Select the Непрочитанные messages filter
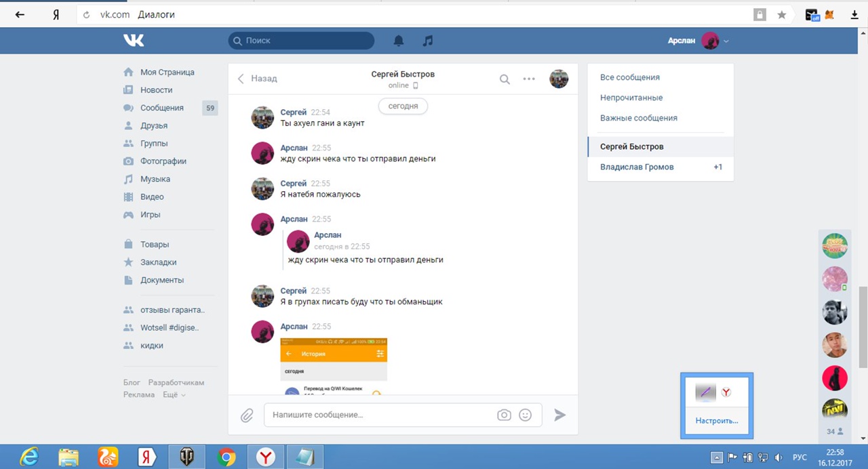 click(631, 98)
